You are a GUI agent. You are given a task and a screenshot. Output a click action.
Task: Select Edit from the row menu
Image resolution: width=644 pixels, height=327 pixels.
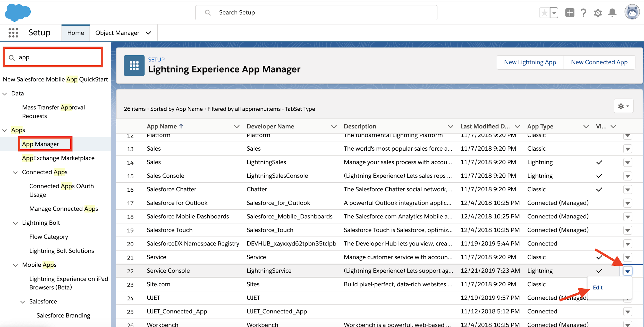[598, 288]
